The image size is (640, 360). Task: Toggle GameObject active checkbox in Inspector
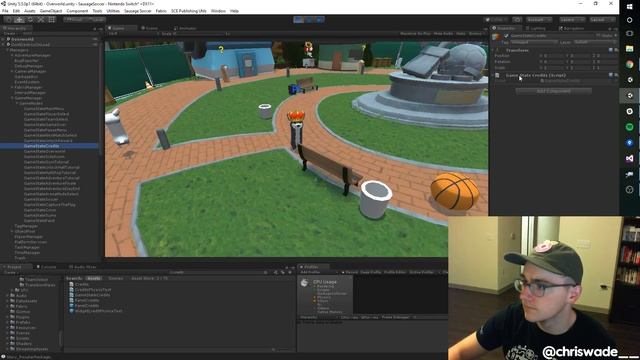(507, 36)
